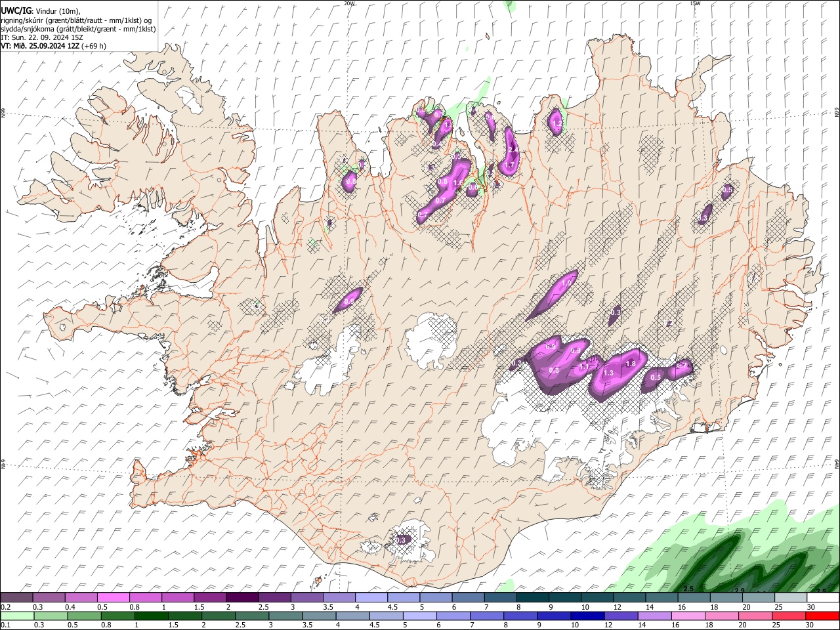Screen dimensions: 840x630
Task: Click the 'slydda/snjókoma' legend description line
Action: point(78,29)
